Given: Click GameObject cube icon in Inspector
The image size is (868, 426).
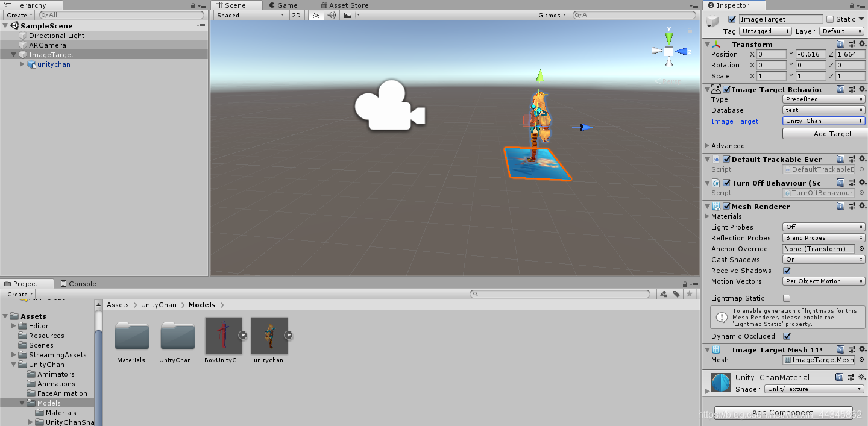Looking at the screenshot, I should (713, 22).
